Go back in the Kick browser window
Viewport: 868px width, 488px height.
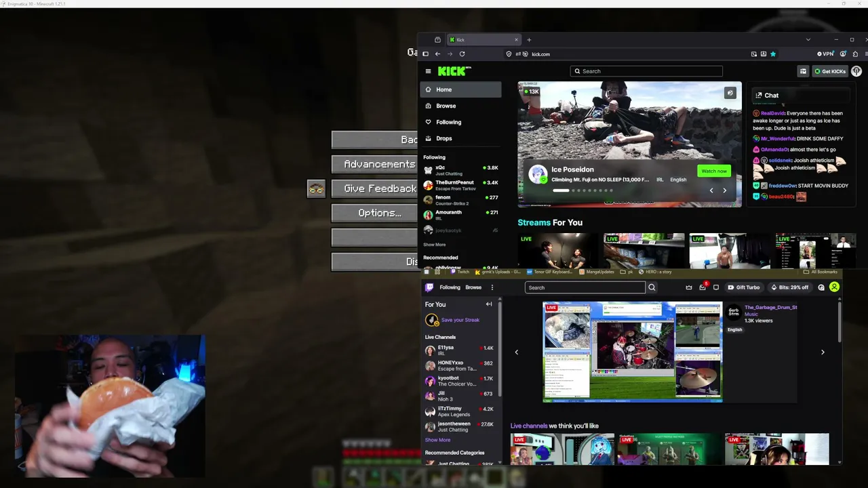437,54
